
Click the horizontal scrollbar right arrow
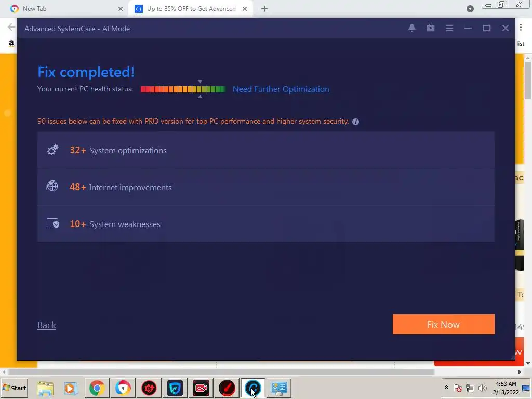(520, 372)
